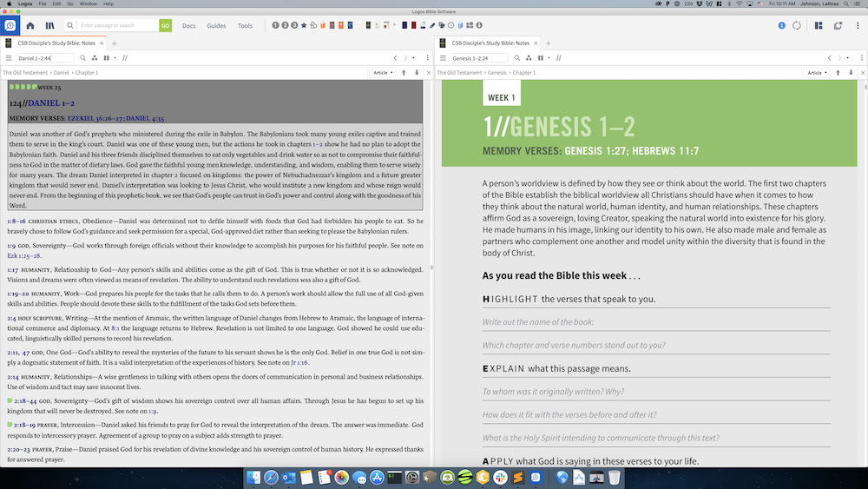
Task: Click visual filters icon in right panel
Action: (x=529, y=58)
